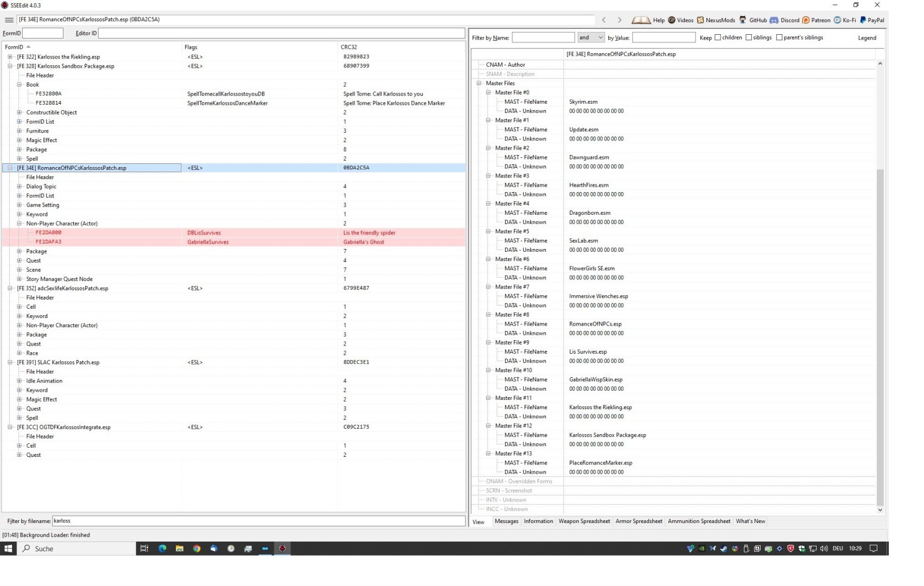Expand the Idle Animation group
Viewport: 924px width, 586px height.
tap(19, 381)
